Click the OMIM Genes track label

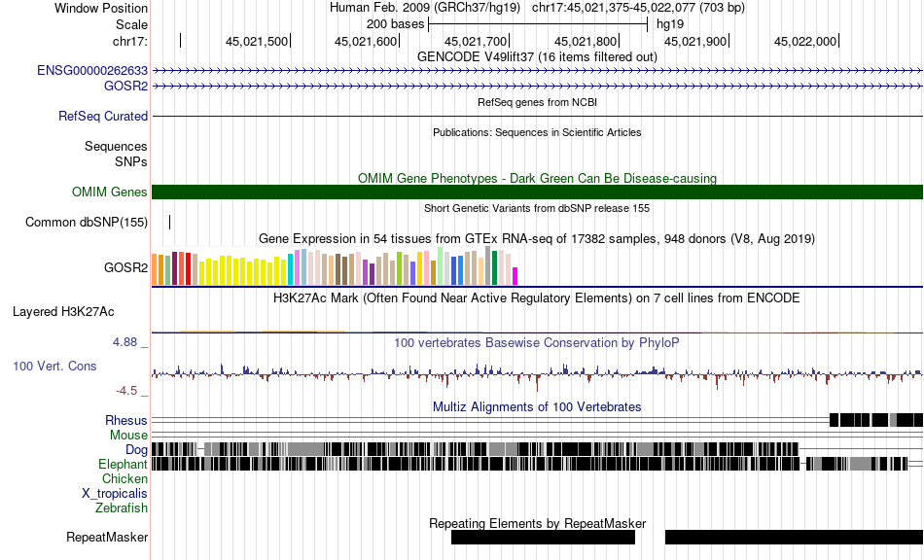point(110,192)
